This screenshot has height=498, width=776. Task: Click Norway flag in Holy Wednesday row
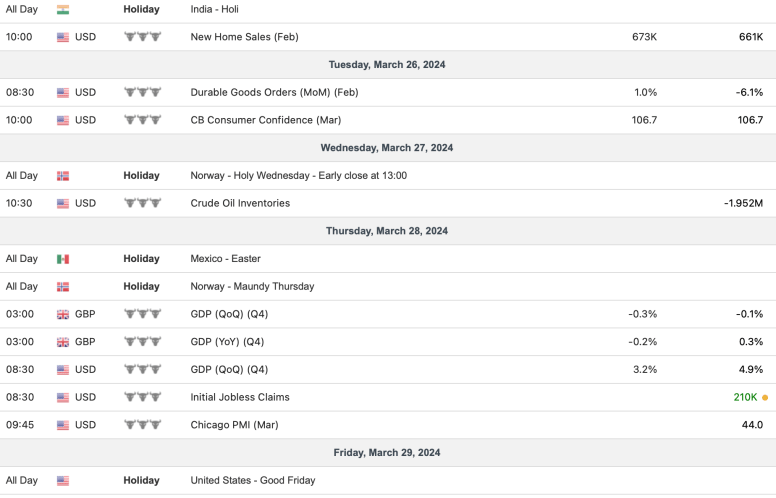click(63, 176)
